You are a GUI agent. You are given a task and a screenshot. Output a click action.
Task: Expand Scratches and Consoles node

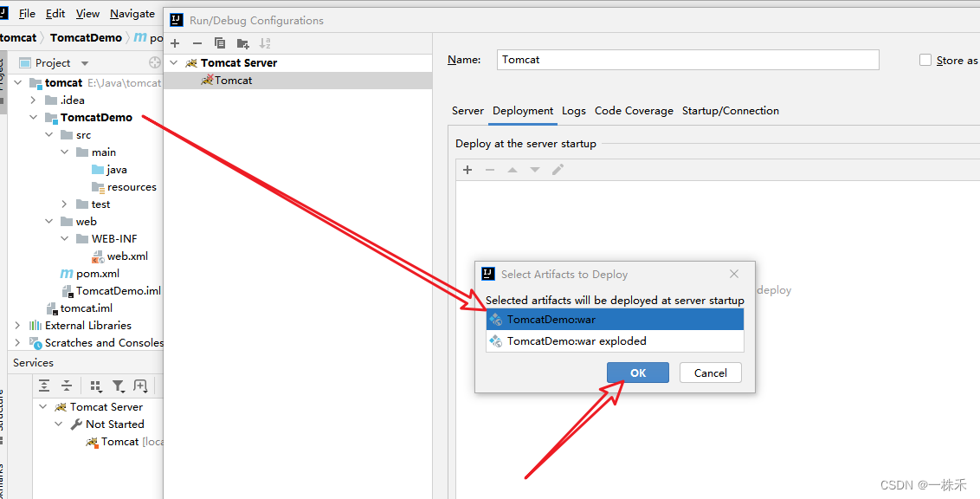[17, 343]
